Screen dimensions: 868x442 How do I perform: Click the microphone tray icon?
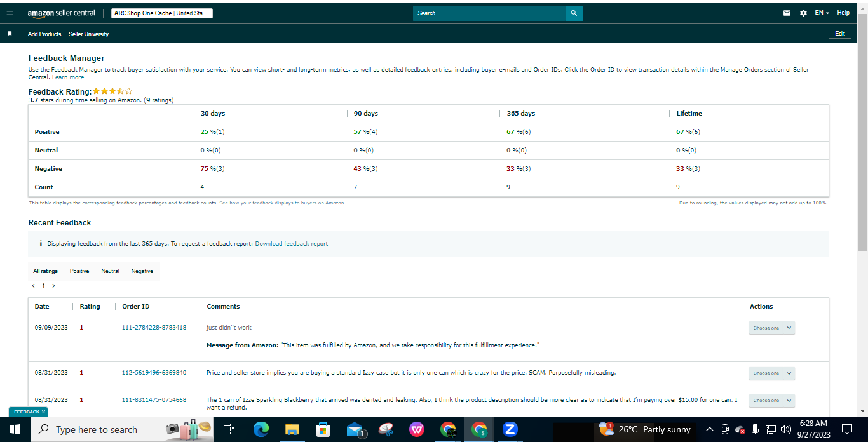click(755, 429)
